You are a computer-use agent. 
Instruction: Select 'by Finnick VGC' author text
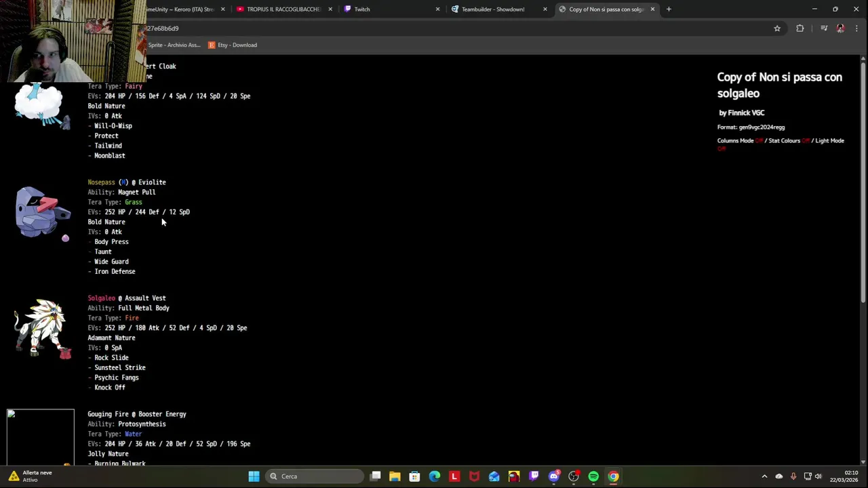point(742,113)
